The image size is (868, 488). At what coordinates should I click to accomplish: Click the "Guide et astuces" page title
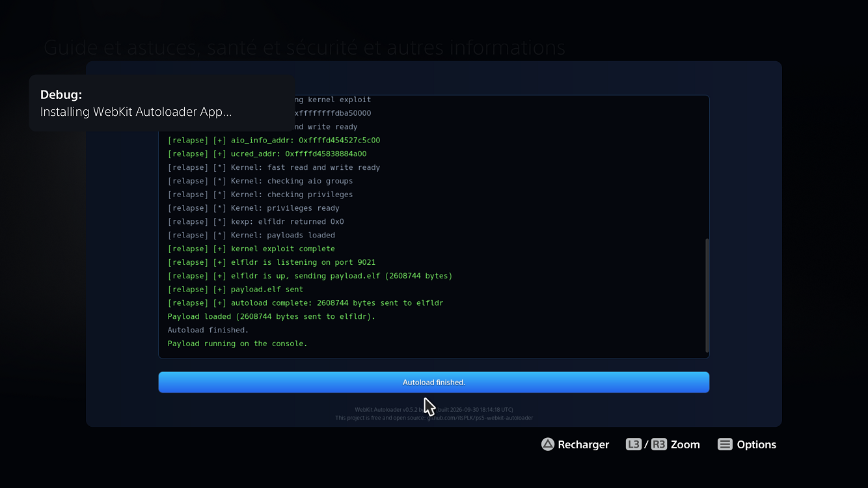[305, 47]
